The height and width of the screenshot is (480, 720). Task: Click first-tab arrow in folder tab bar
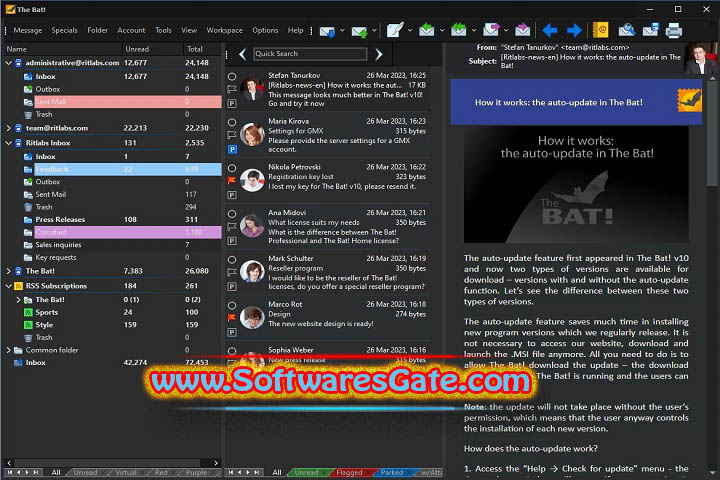10,472
